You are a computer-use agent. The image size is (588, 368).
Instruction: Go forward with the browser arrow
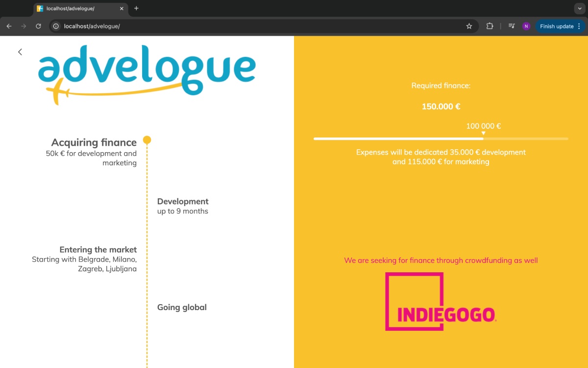coord(24,26)
